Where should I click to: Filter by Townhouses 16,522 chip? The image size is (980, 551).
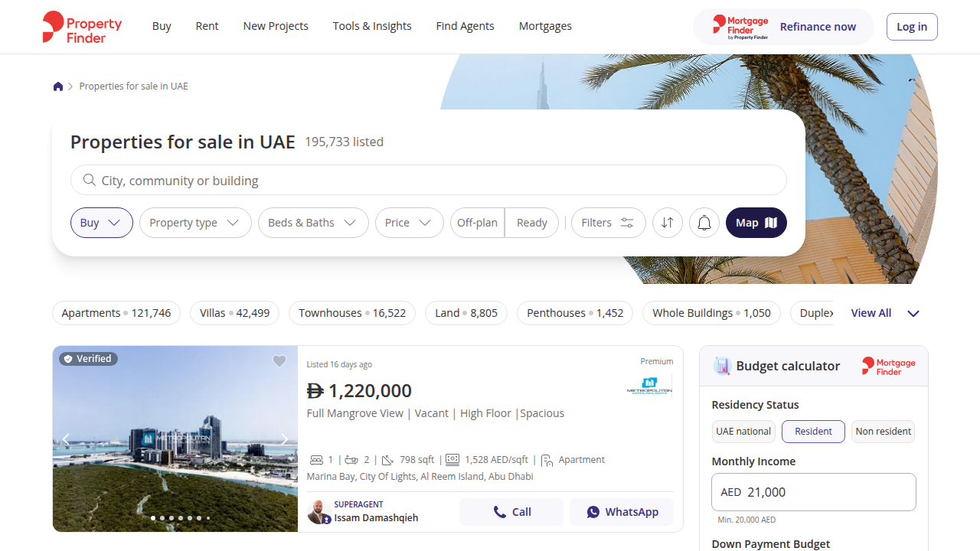click(x=352, y=313)
